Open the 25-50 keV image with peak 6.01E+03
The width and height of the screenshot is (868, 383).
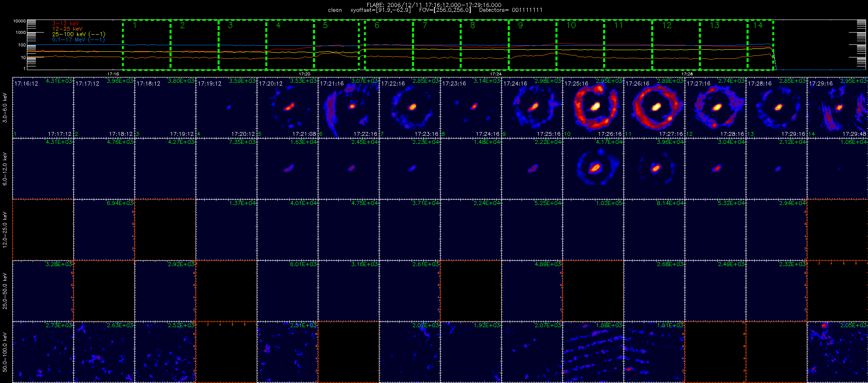(x=287, y=291)
